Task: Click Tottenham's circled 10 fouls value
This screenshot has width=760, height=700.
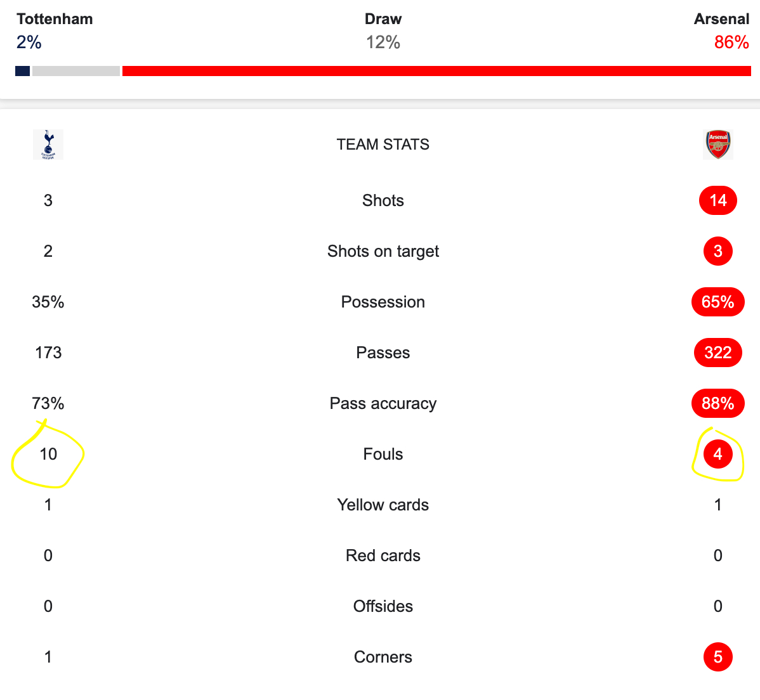Action: (48, 454)
